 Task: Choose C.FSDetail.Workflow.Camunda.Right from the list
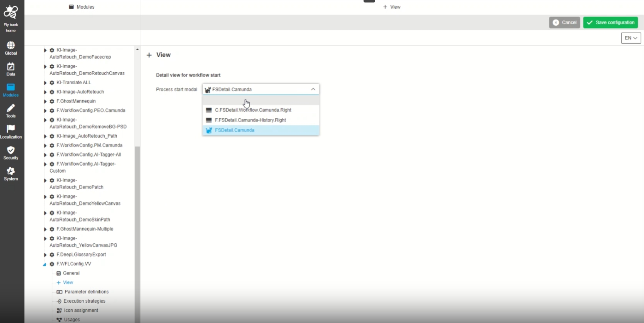pyautogui.click(x=261, y=110)
